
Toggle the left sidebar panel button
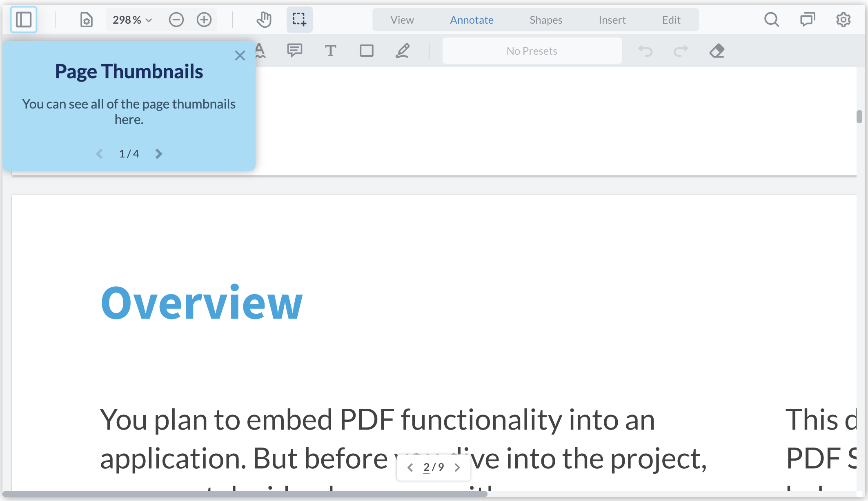24,20
